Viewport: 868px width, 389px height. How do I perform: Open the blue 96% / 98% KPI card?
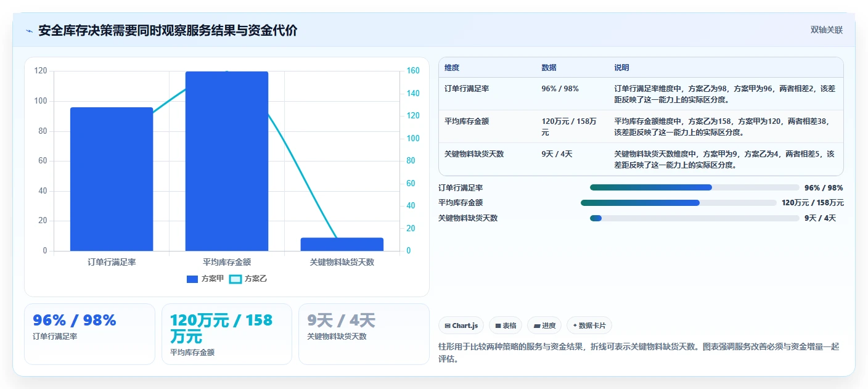pyautogui.click(x=89, y=334)
